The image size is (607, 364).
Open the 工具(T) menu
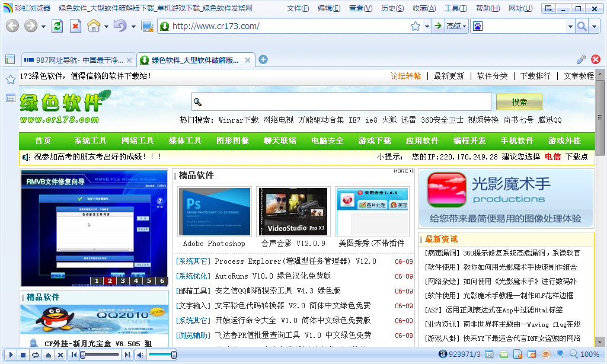click(456, 8)
